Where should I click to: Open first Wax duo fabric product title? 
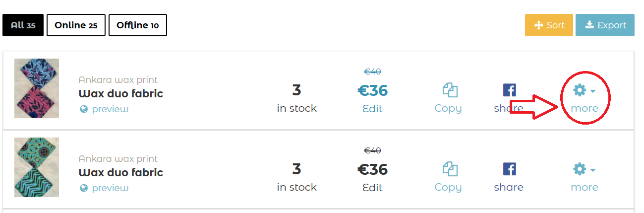coord(120,93)
